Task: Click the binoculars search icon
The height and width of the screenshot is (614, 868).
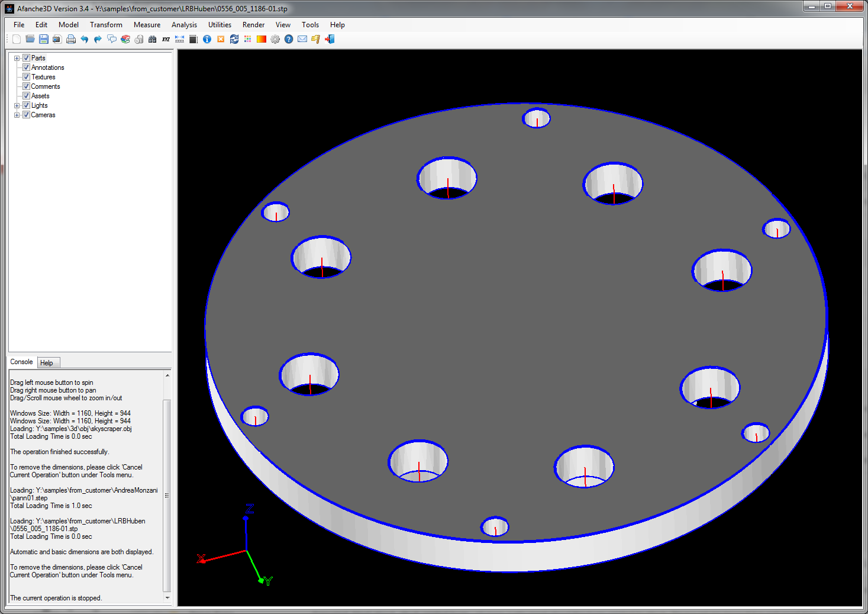Action: (152, 40)
